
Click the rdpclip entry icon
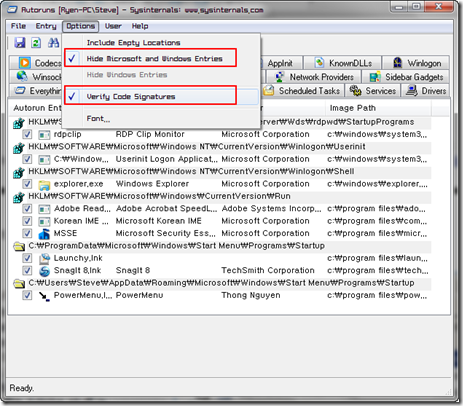pyautogui.click(x=44, y=135)
